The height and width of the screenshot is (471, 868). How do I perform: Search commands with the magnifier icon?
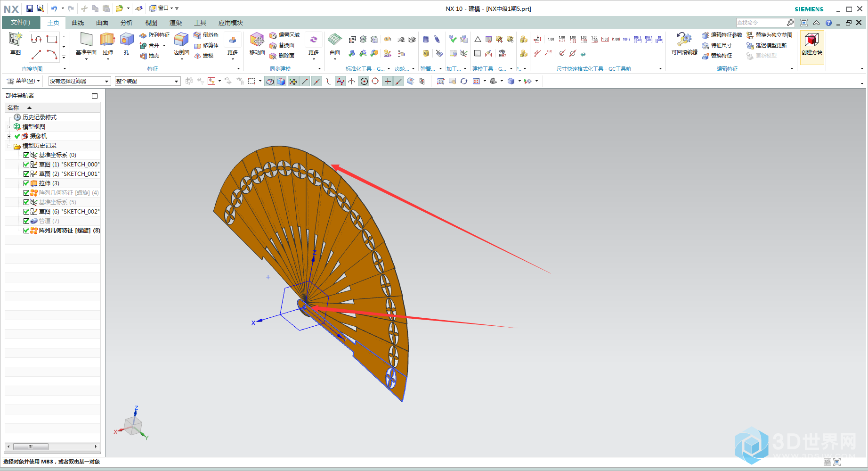click(x=790, y=23)
